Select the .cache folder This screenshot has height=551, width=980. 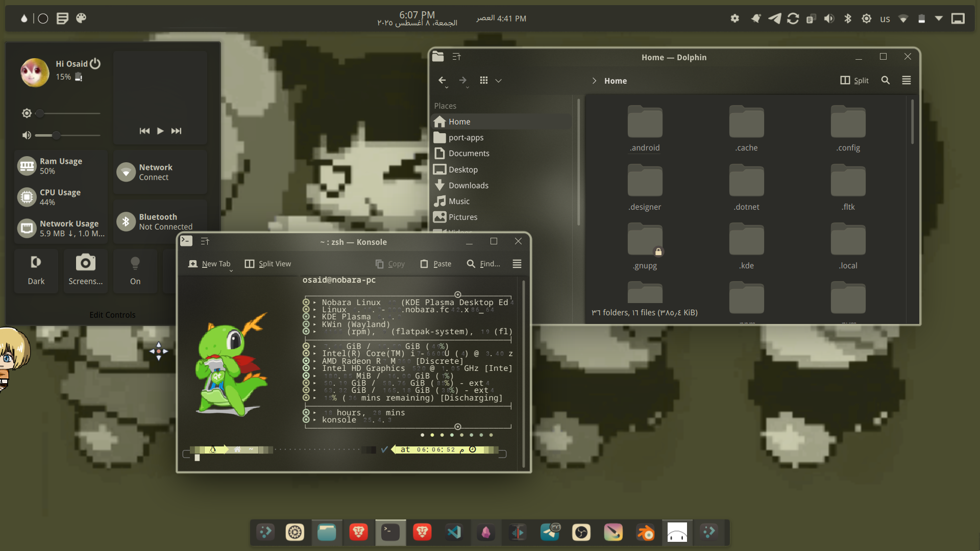746,129
